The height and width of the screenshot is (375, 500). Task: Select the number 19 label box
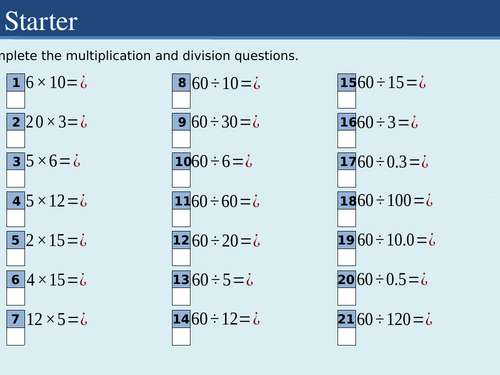pyautogui.click(x=347, y=240)
